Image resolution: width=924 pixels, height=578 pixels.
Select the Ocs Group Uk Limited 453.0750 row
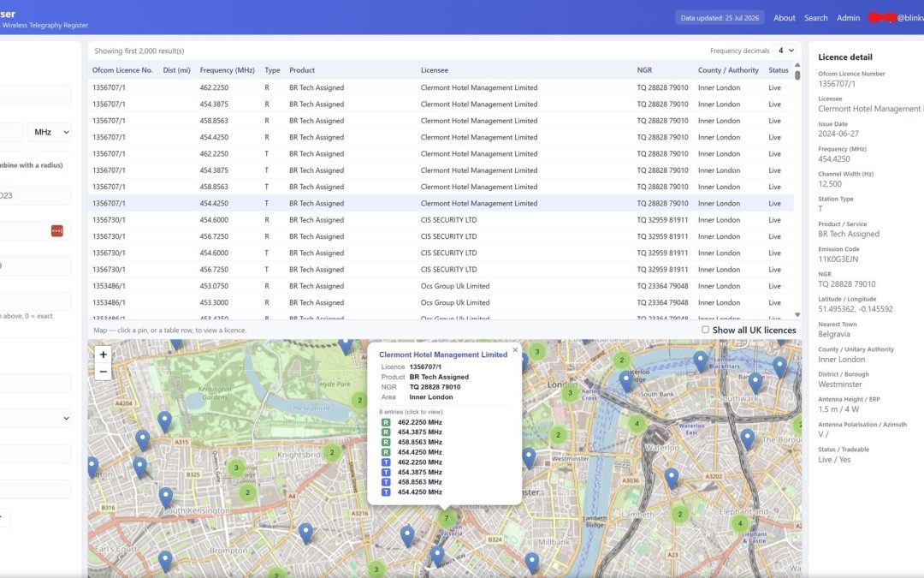(x=441, y=286)
